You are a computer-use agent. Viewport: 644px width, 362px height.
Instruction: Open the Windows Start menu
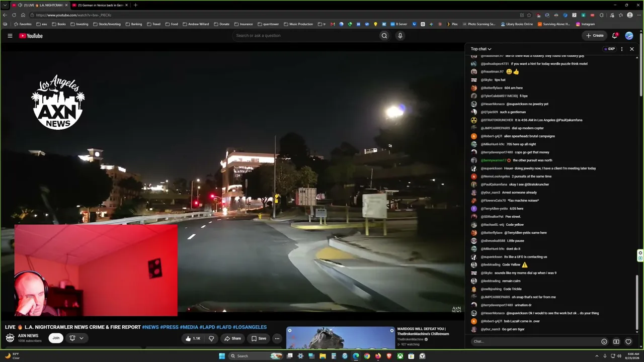coord(222,356)
